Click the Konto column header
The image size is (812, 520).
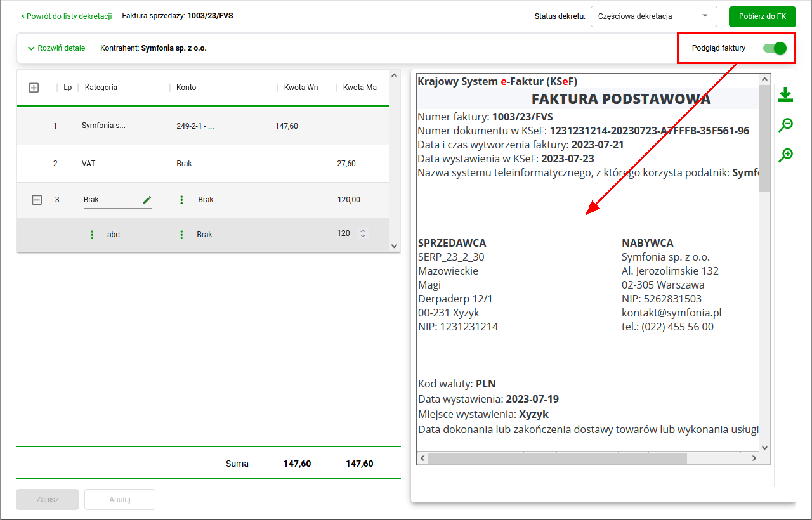click(x=186, y=88)
